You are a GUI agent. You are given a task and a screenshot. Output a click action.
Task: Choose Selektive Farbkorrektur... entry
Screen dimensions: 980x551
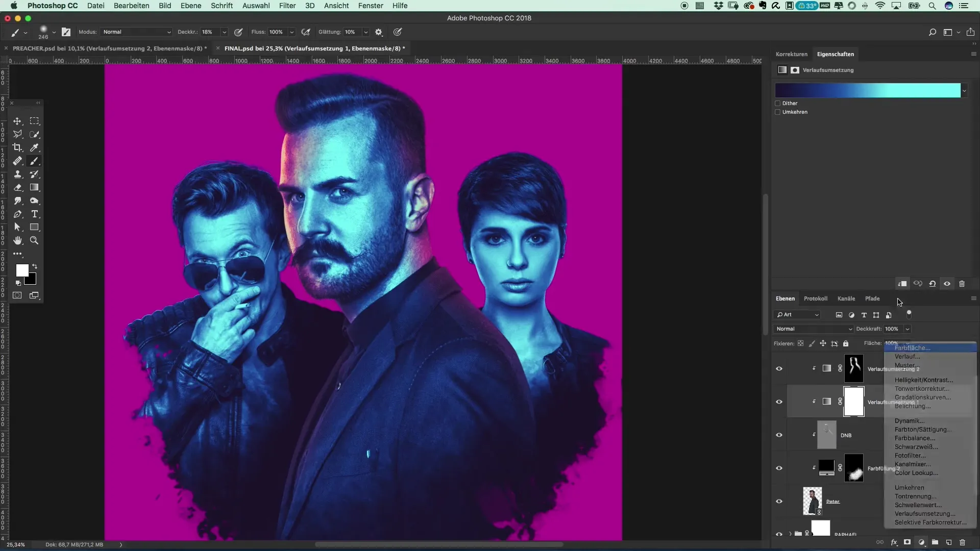tap(930, 522)
